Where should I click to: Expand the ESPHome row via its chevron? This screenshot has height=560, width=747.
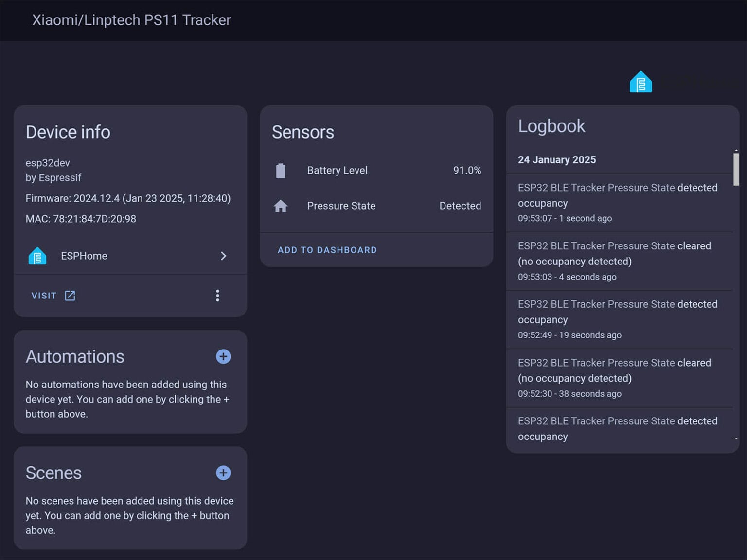coord(223,256)
